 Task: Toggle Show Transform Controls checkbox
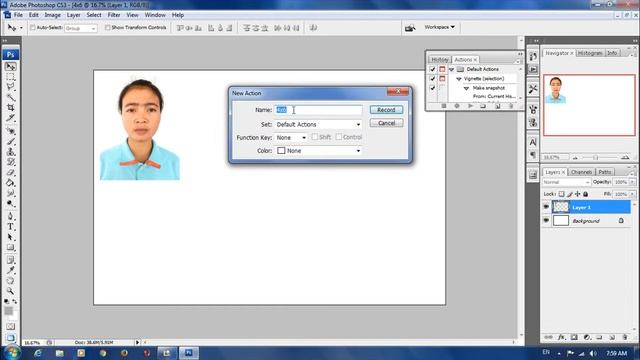(x=108, y=28)
